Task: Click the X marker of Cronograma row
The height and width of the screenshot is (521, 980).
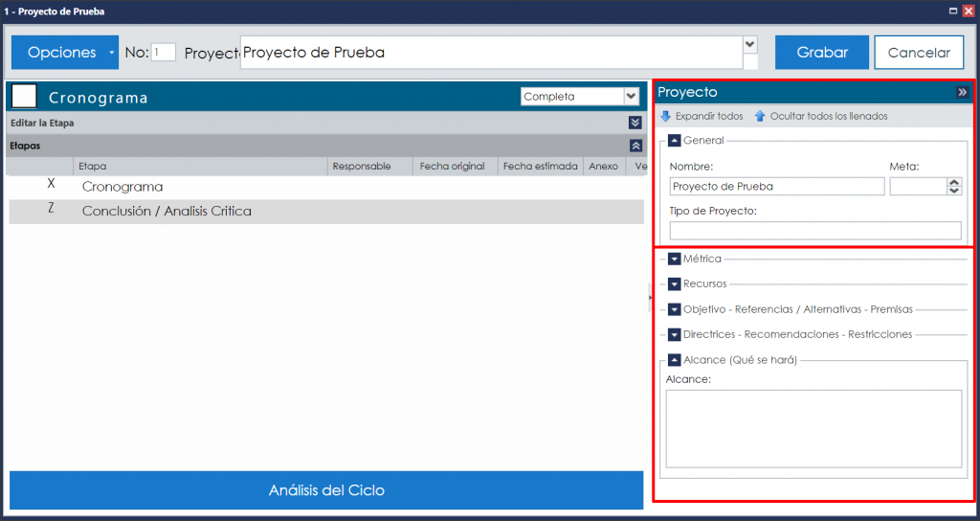Action: click(x=52, y=184)
